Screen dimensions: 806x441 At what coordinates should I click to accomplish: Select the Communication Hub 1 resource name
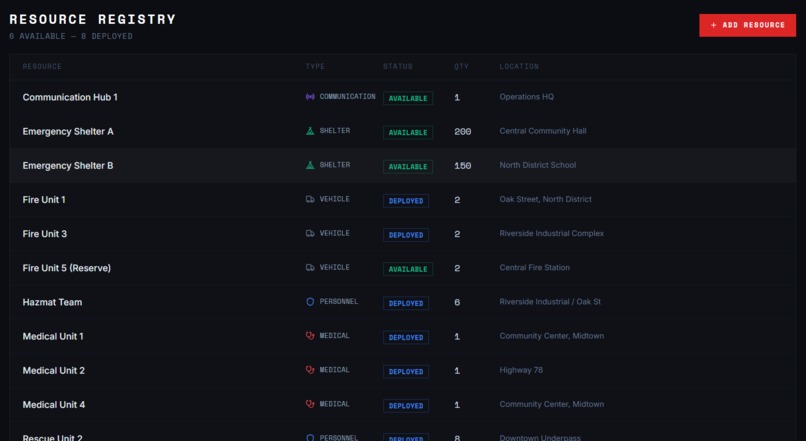tap(70, 97)
